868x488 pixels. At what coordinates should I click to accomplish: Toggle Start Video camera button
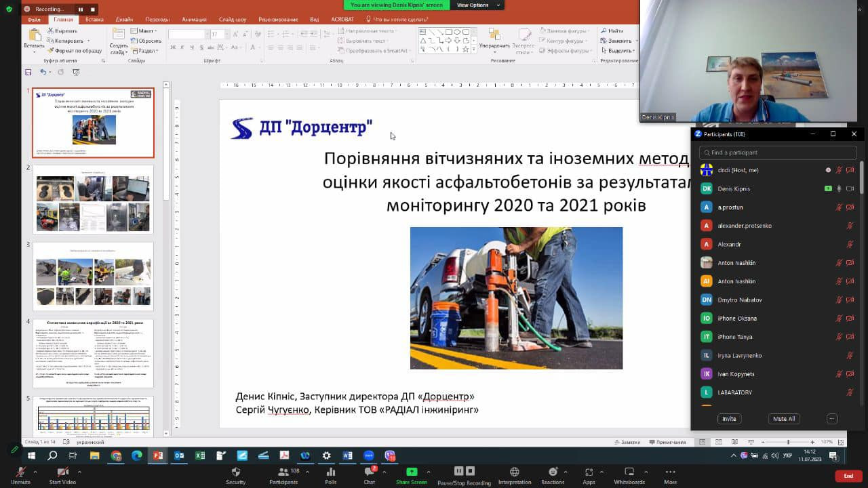62,472
